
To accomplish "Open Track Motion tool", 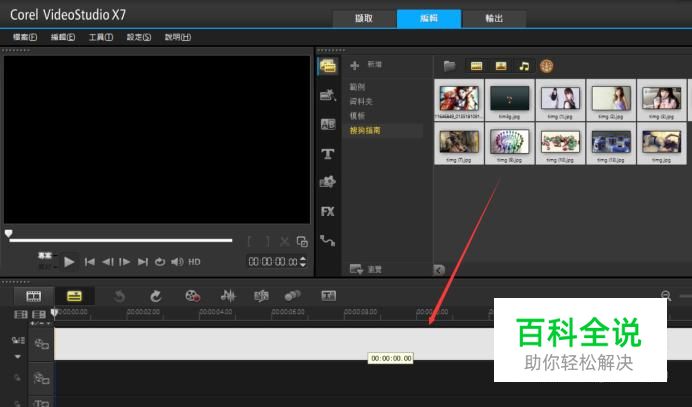I will coord(292,296).
